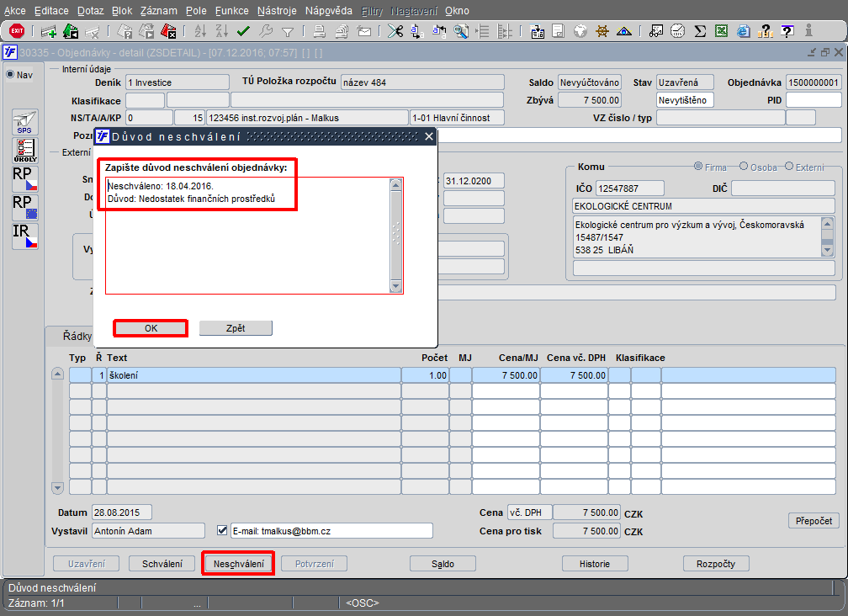Click the question mark window help icon

(787, 31)
